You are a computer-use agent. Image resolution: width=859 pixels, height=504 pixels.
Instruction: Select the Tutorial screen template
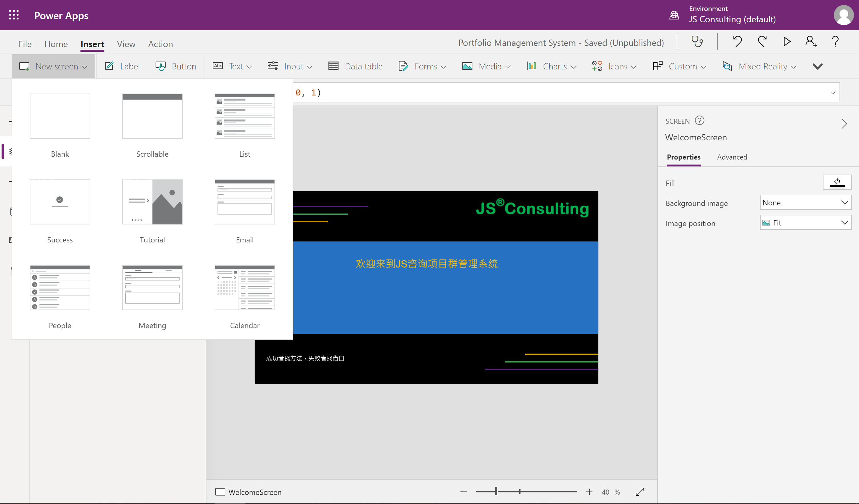(x=152, y=202)
